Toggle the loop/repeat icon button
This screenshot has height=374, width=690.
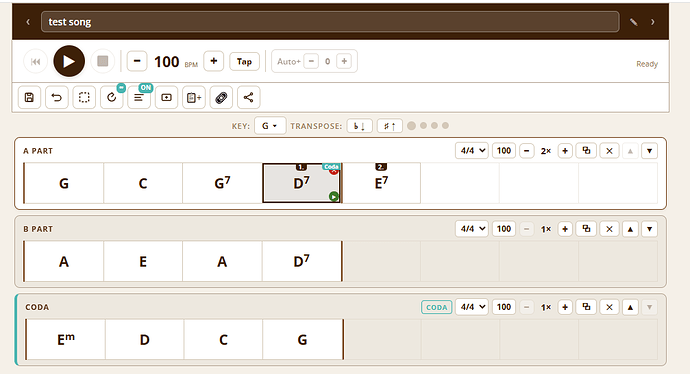tap(111, 97)
